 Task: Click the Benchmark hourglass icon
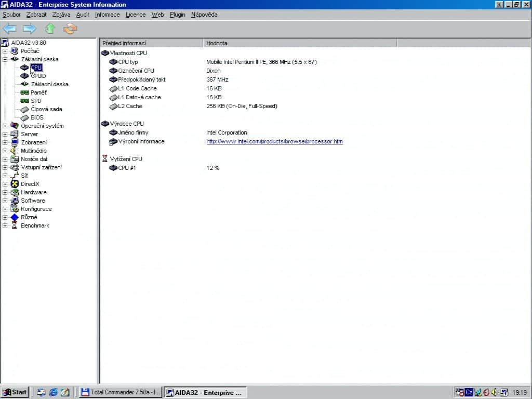(14, 225)
